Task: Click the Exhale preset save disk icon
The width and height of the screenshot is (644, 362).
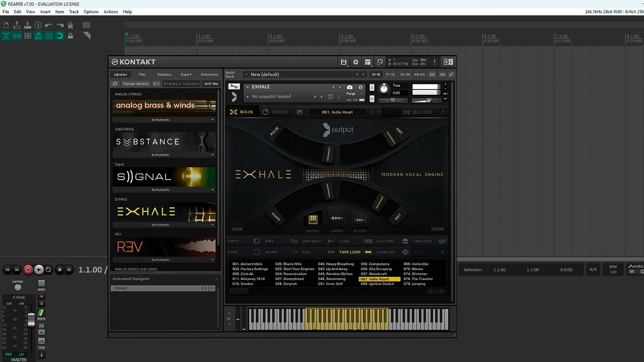Action: pos(299,112)
